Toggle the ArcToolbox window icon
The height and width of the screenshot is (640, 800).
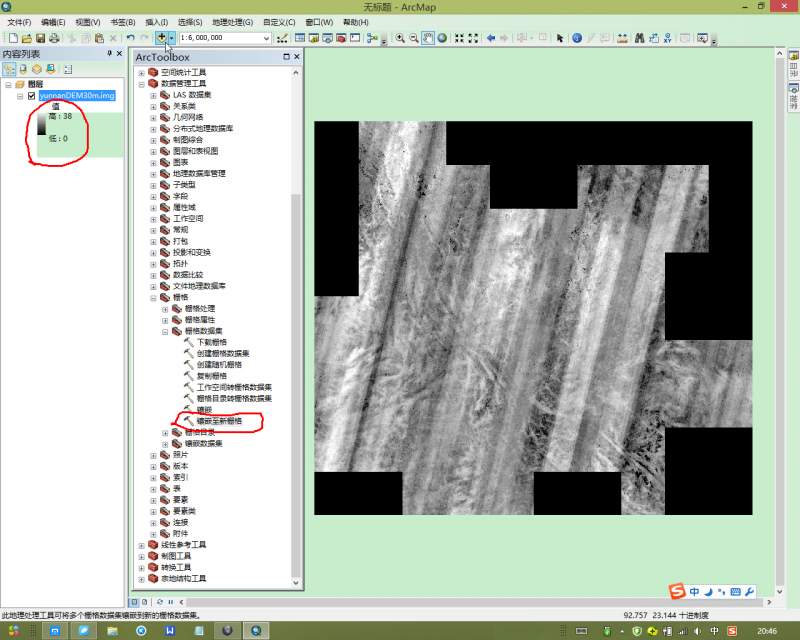click(341, 38)
